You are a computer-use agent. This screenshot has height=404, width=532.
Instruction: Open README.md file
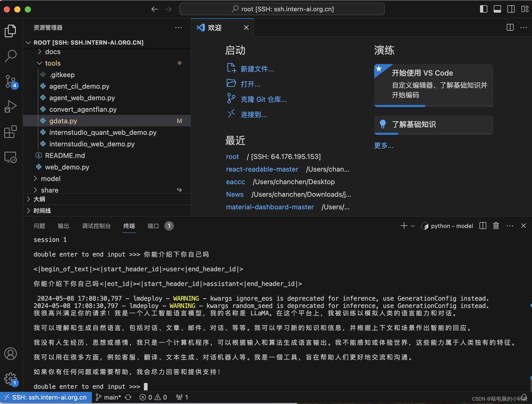(x=107, y=156)
